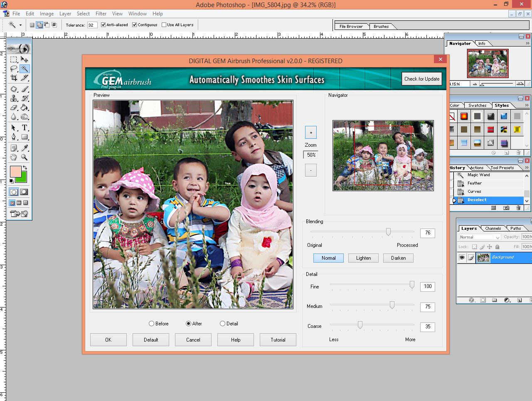The height and width of the screenshot is (401, 532).
Task: Grab the Hand tool
Action: 14,157
